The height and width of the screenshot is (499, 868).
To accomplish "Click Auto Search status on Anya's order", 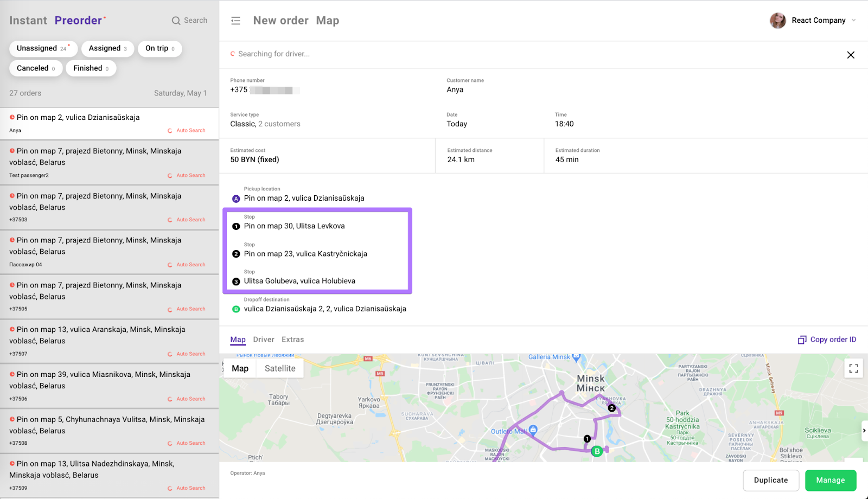I will coord(187,131).
